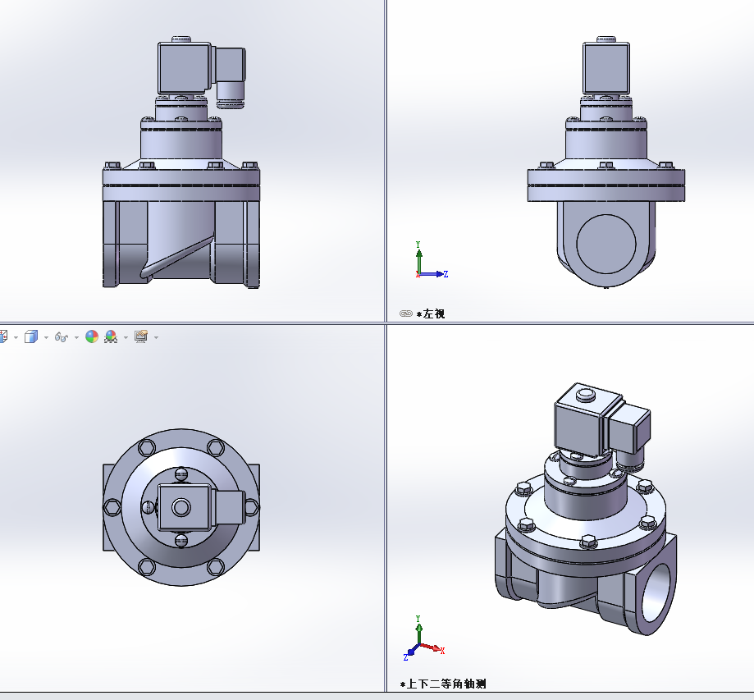Click the *上下二等角轴测 view label

(443, 684)
